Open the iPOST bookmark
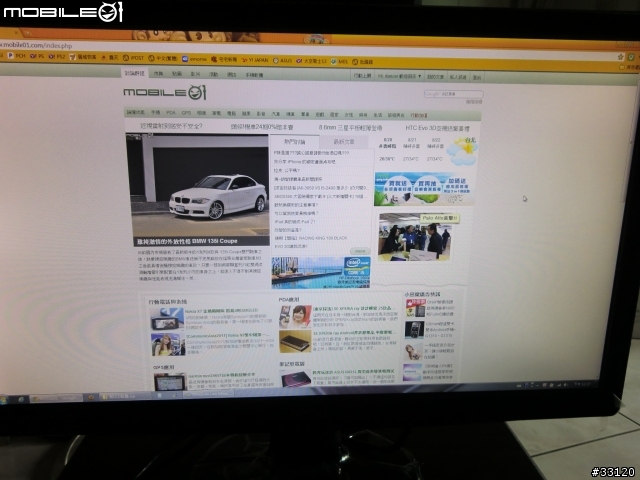 (133, 58)
